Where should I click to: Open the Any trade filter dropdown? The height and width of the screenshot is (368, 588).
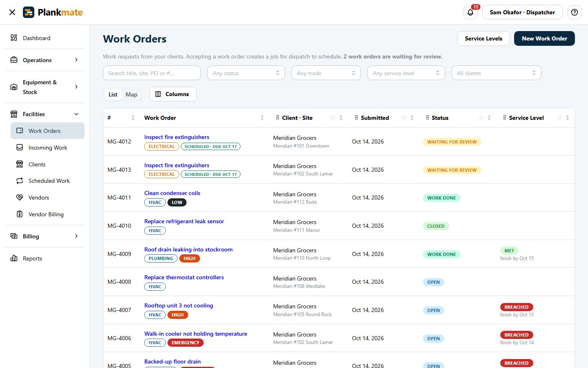(326, 73)
